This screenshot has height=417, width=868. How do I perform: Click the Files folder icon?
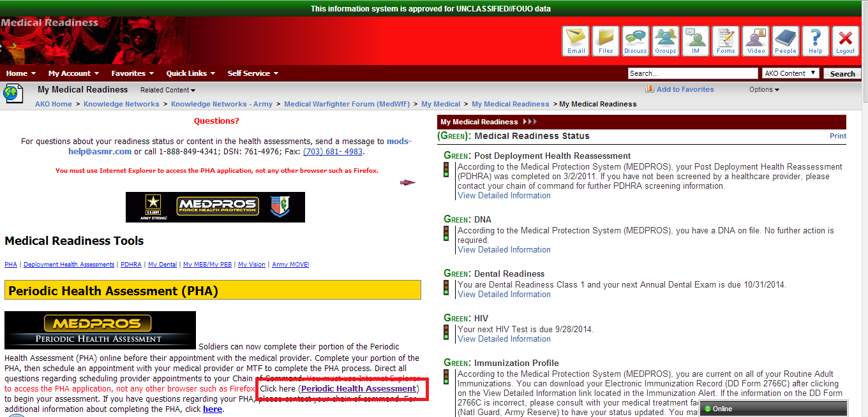[x=606, y=41]
